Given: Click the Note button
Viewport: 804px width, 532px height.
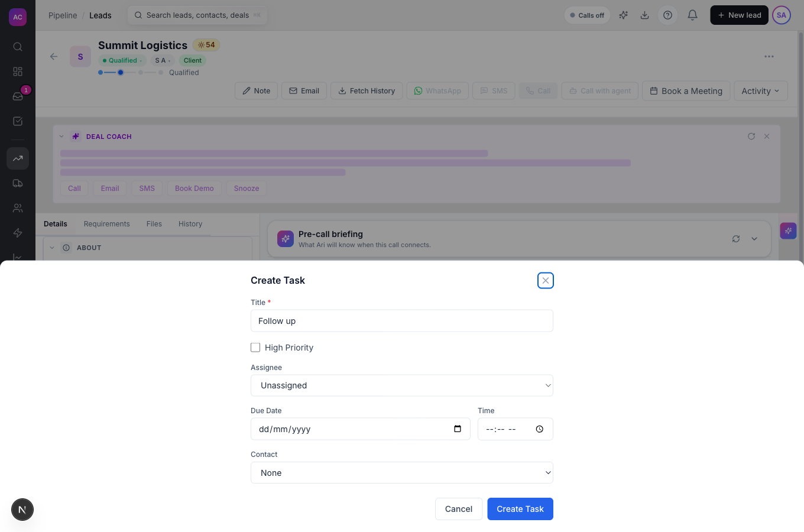Looking at the screenshot, I should (x=256, y=91).
